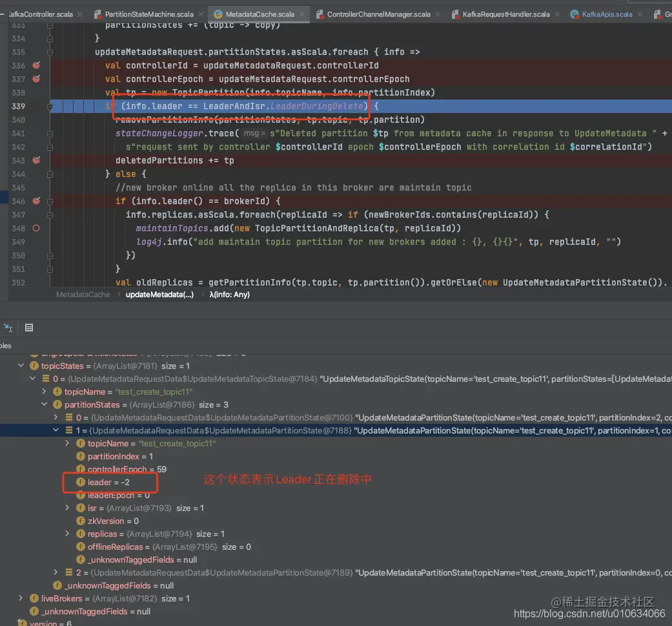Collapse element 0 UpdateMetadataTopicState node
Image resolution: width=672 pixels, height=626 pixels.
(x=32, y=379)
